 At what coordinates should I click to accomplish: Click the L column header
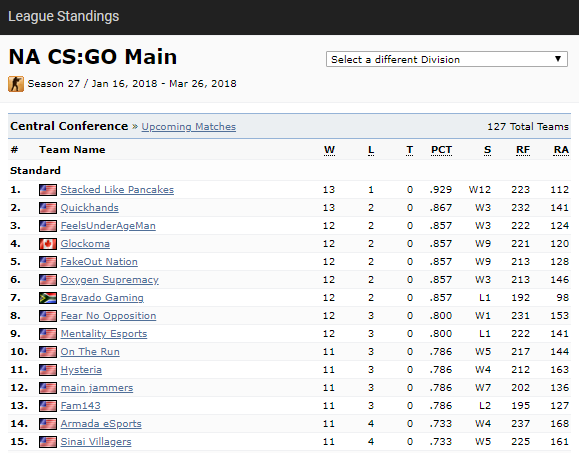pyautogui.click(x=371, y=150)
